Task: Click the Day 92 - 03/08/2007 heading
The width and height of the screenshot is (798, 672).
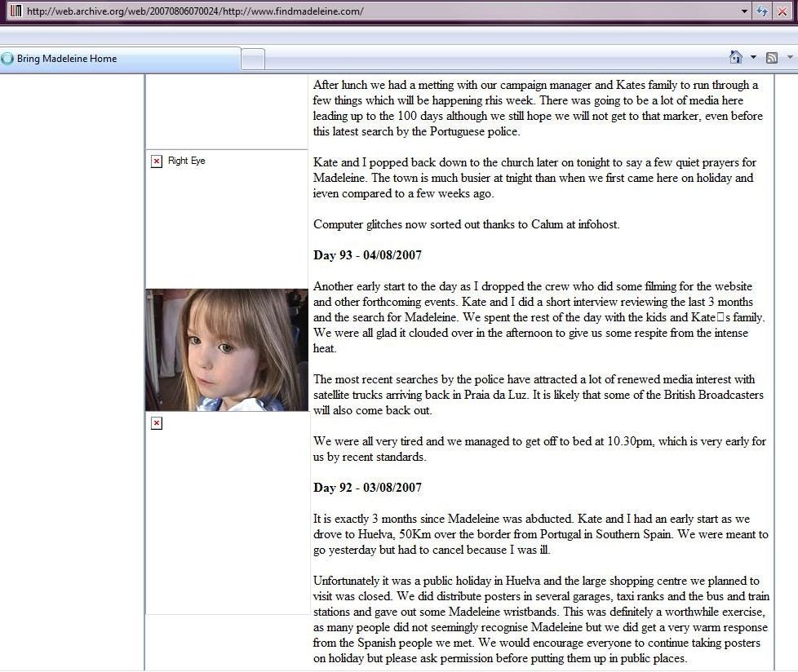Action: click(367, 488)
